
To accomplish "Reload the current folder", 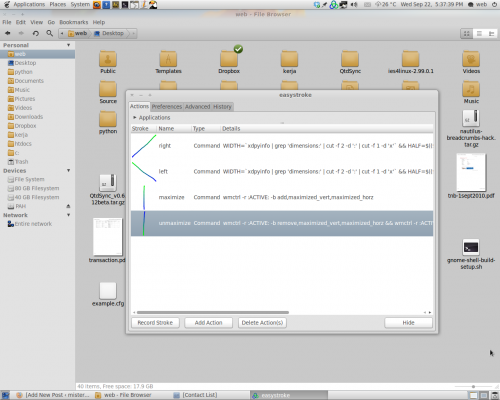I will point(35,33).
